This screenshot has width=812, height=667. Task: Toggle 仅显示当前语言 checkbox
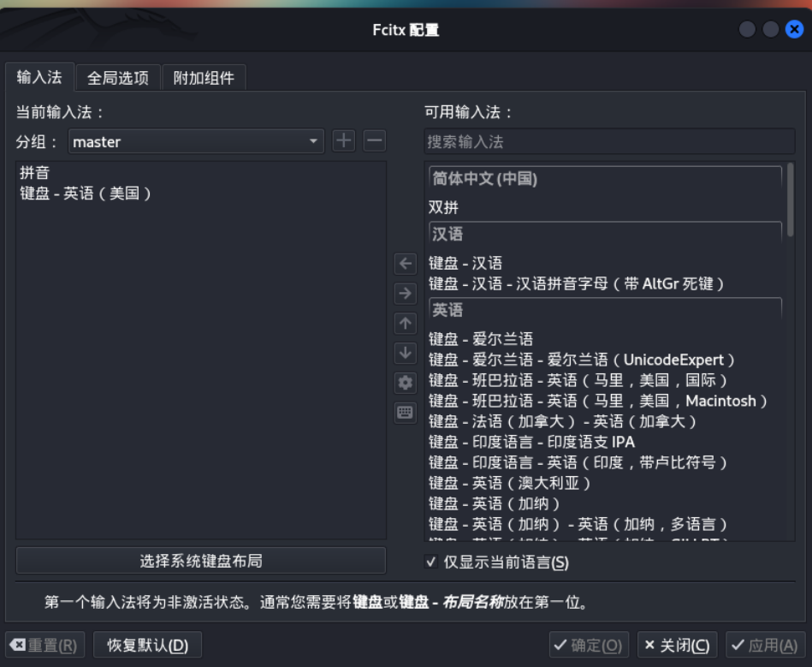click(x=431, y=562)
